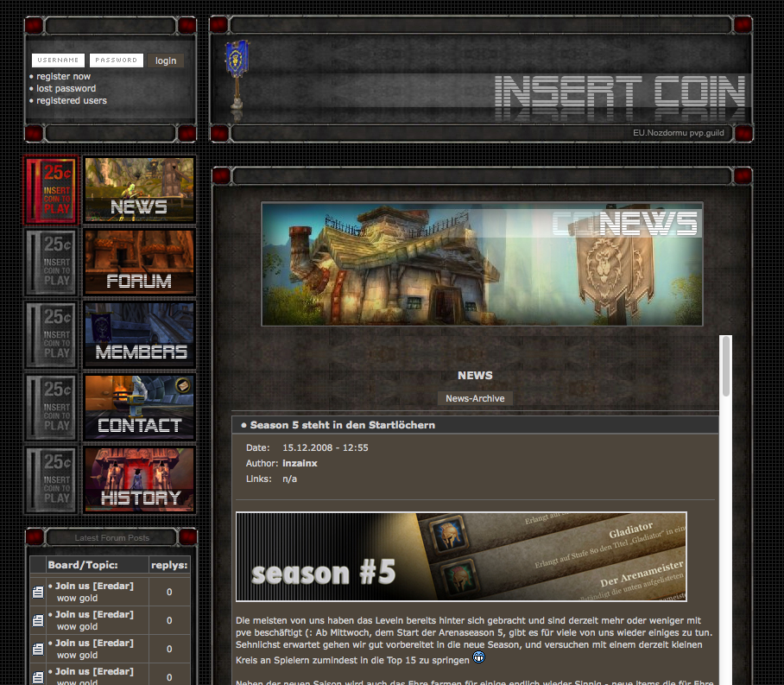Click the 25¢ coin slot beside Members
Image resolution: width=784 pixels, height=685 pixels.
pyautogui.click(x=50, y=335)
